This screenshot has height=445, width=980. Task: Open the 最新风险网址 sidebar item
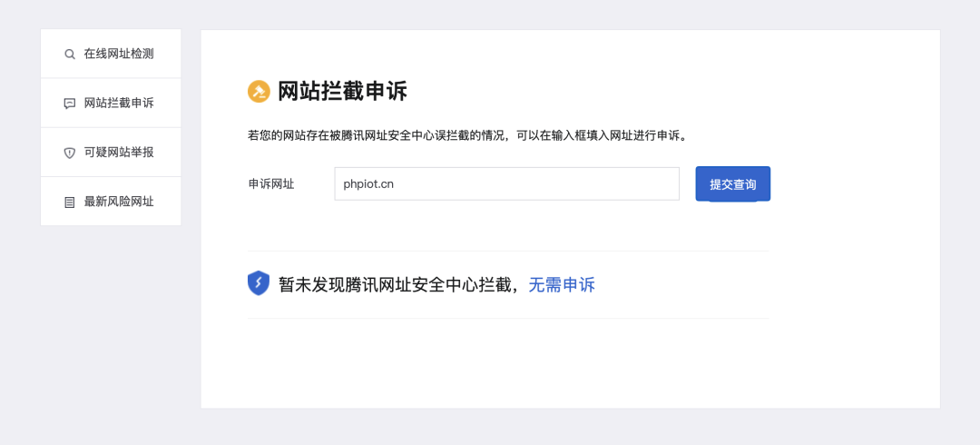[x=111, y=202]
